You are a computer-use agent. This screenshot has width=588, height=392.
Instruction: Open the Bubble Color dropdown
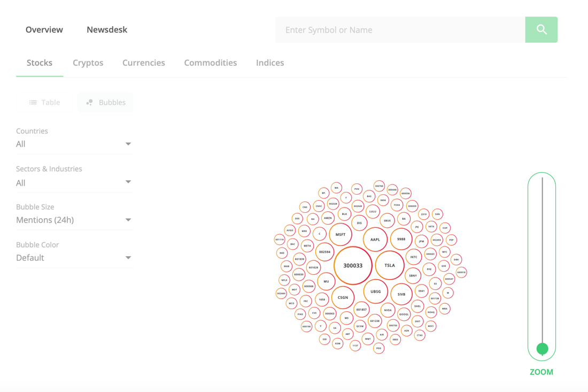[x=74, y=258]
